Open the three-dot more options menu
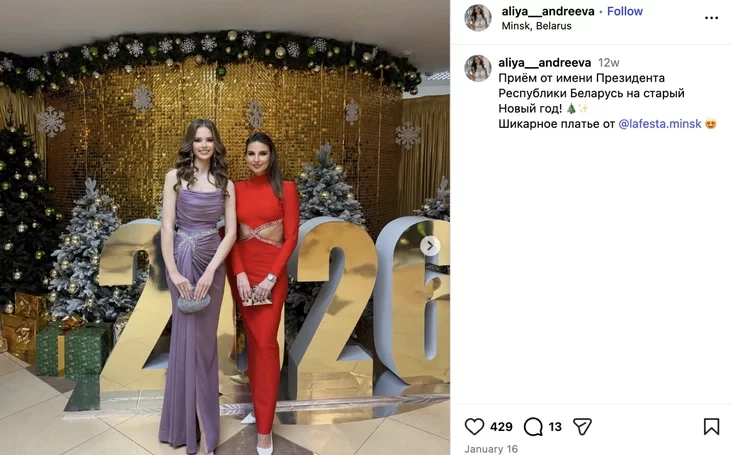 [711, 18]
